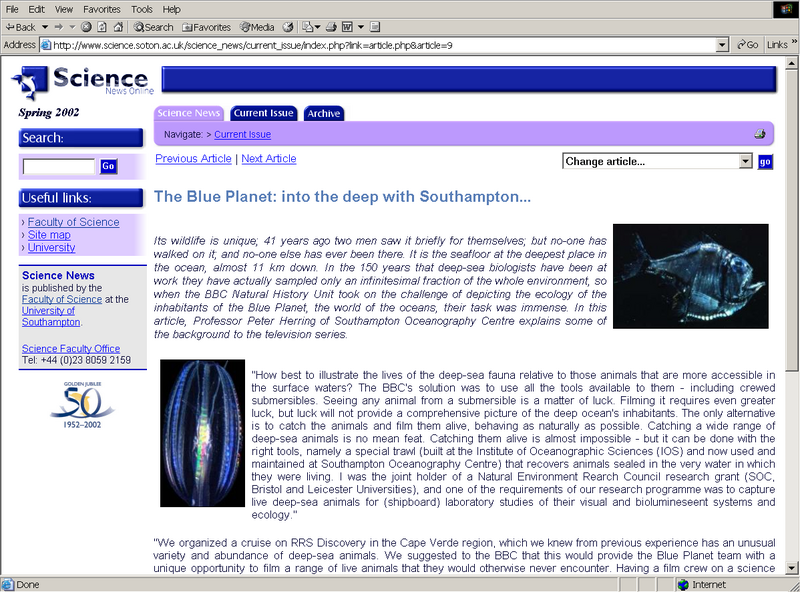Go to the Previous Article link
The width and height of the screenshot is (800, 592).
[193, 159]
